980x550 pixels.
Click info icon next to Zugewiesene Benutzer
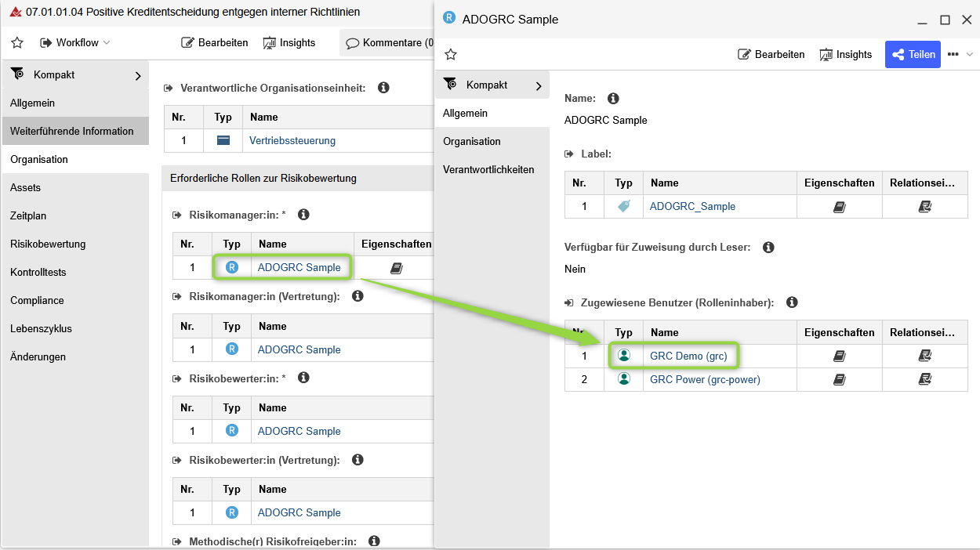coord(792,302)
